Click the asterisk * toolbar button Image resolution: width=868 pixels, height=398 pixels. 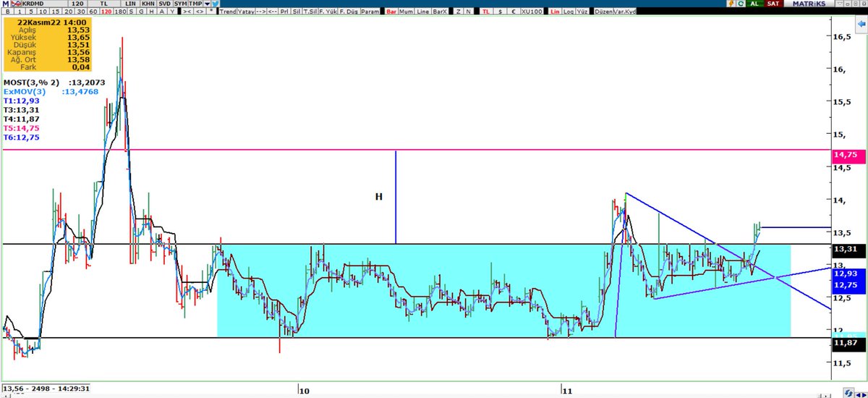(x=211, y=12)
